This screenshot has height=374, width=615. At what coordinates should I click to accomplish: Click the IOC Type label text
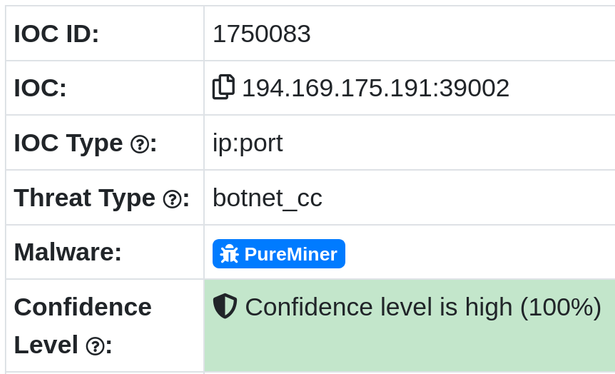point(68,143)
